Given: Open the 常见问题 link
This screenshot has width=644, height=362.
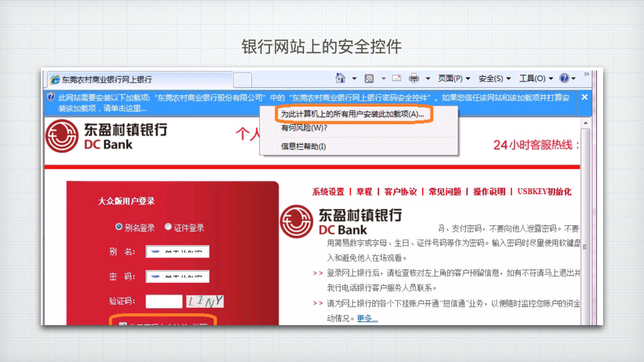Looking at the screenshot, I should point(445,192).
